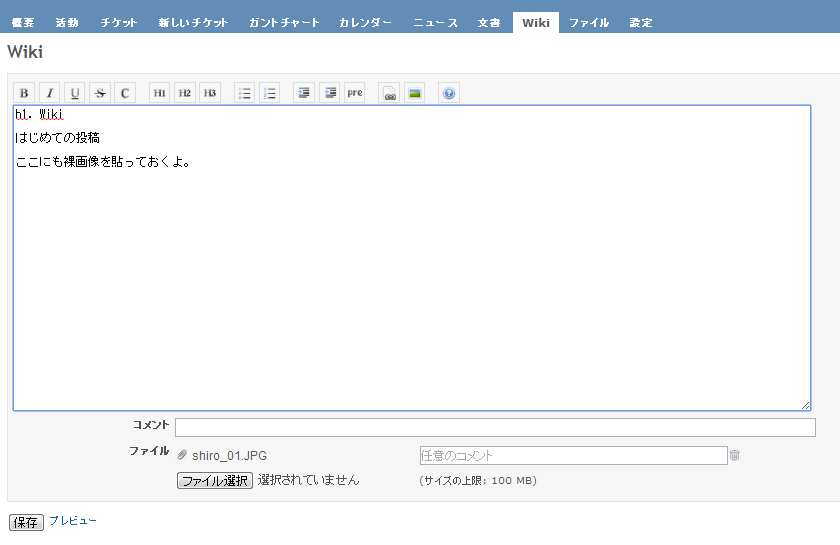Open the 新しいチケット tab
This screenshot has height=545, width=840.
(x=193, y=23)
